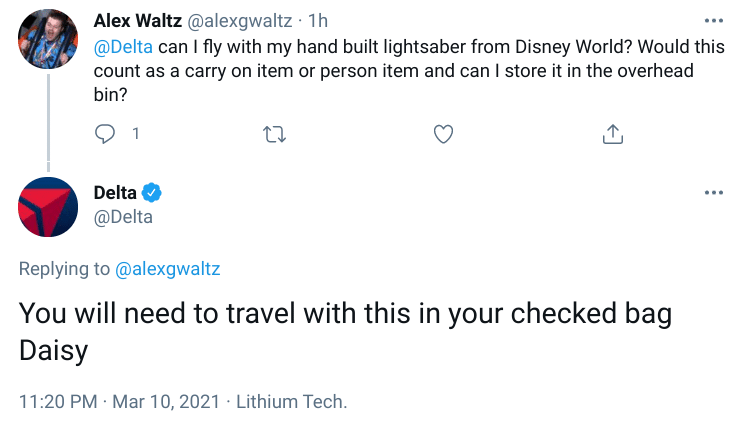The image size is (743, 426).
Task: Click Delta's blue verified badge
Action: (152, 193)
